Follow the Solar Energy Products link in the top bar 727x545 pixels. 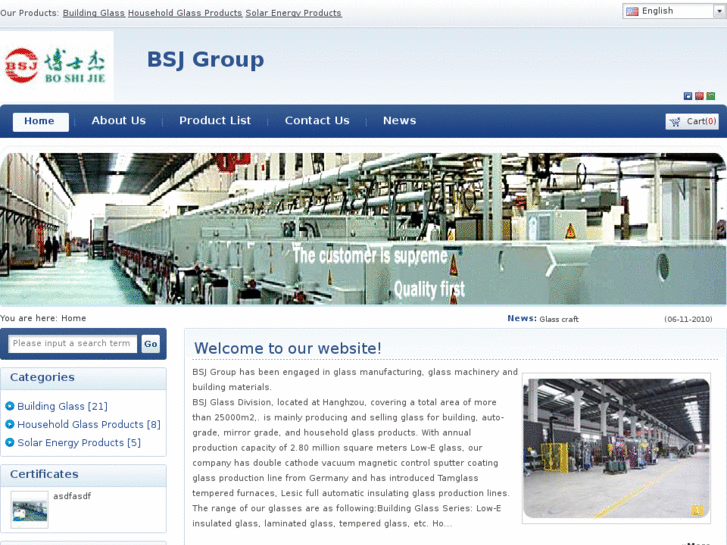[293, 13]
